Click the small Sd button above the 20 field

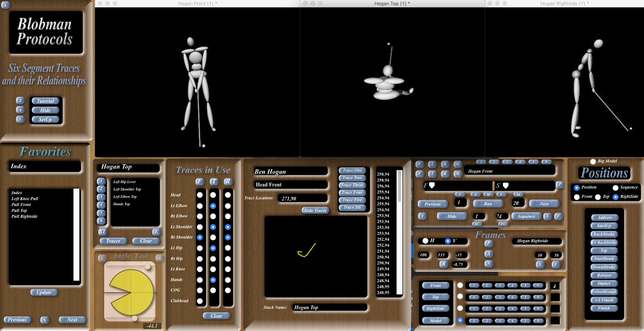518,194
